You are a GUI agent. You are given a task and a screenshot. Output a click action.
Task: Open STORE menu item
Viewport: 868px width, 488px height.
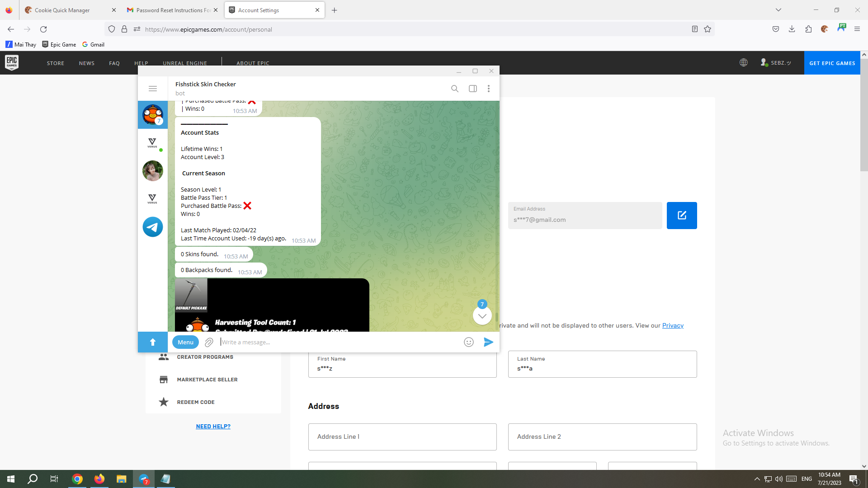(x=56, y=63)
